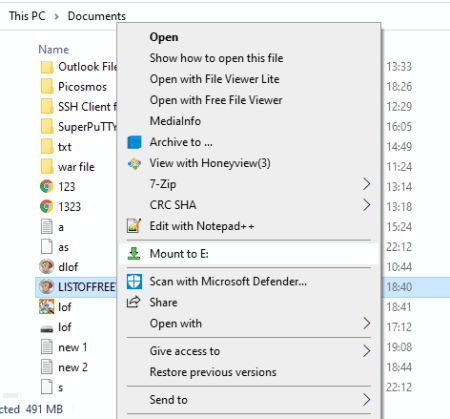The image size is (450, 419).
Task: Click the Honeyview icon in context menu
Action: click(x=134, y=163)
